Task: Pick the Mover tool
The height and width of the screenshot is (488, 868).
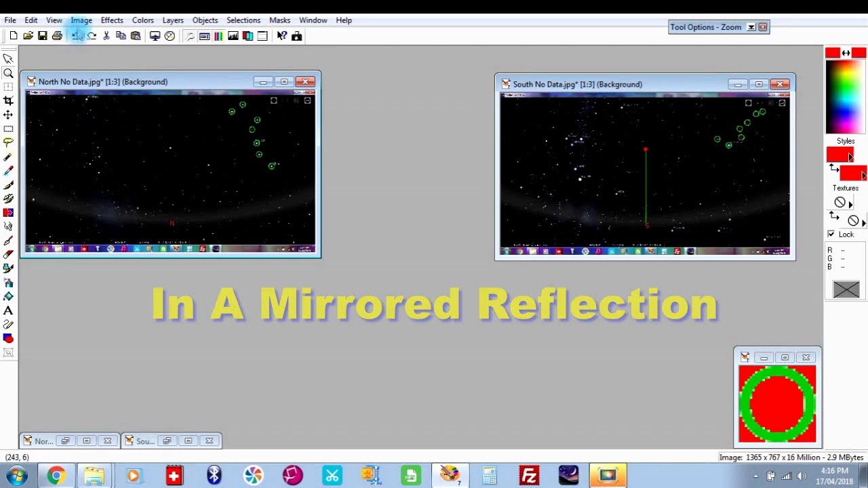Action: pos(8,115)
